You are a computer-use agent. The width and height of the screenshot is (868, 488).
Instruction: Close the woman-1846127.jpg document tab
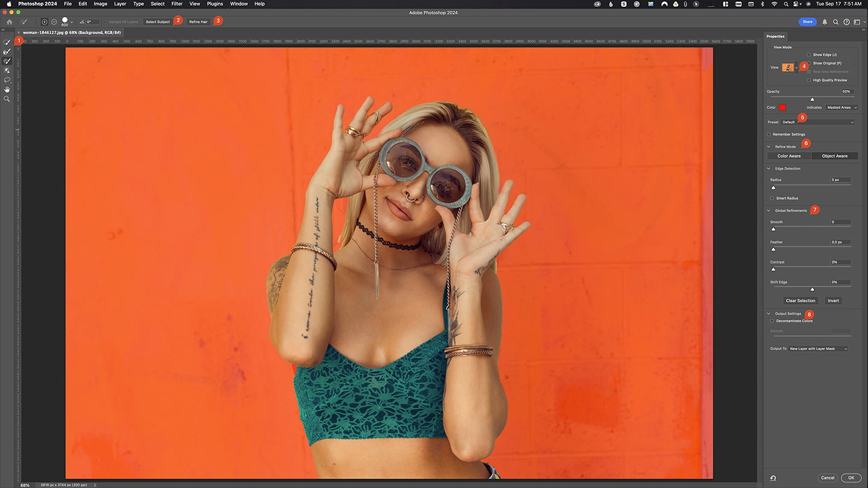19,33
